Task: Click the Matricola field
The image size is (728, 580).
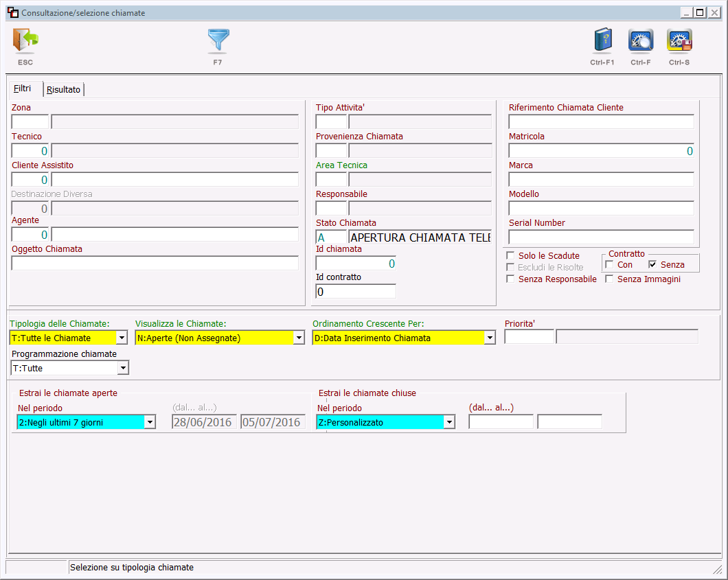Action: click(x=601, y=151)
